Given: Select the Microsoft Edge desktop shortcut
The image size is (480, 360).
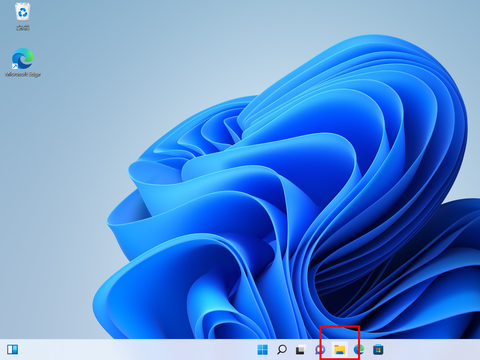Looking at the screenshot, I should [x=23, y=63].
